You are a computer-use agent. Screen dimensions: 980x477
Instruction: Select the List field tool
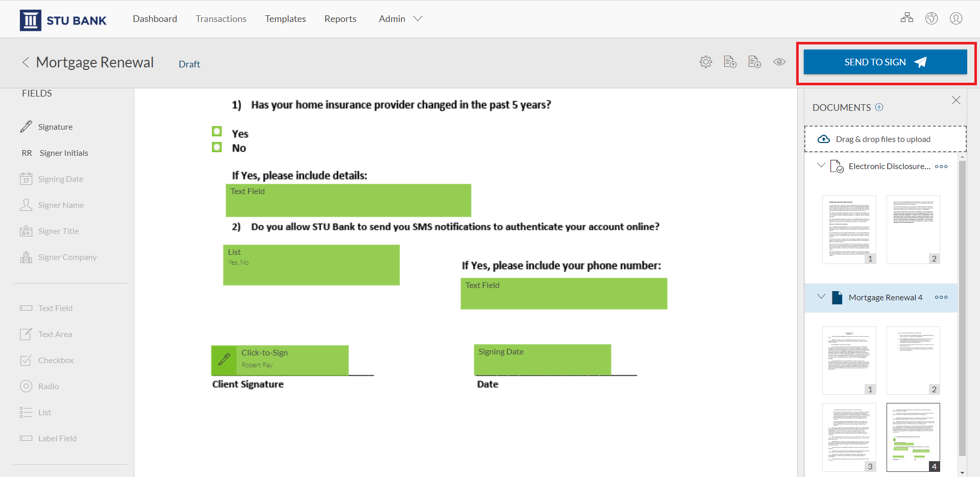(35, 412)
